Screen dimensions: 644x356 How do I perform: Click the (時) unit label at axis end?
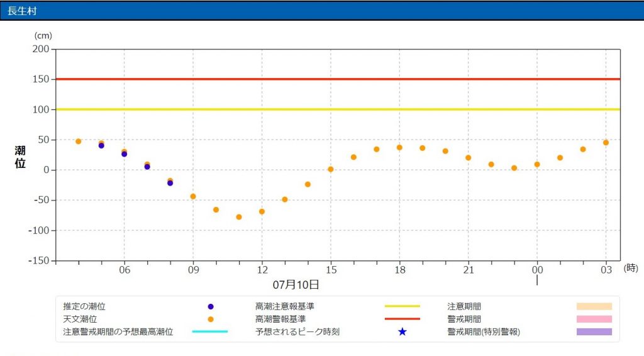631,268
